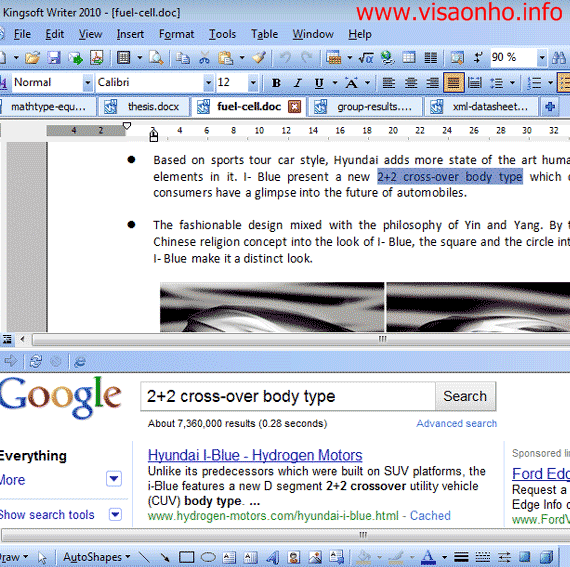Expand the More options in Google sidebar
570x567 pixels.
[x=114, y=478]
